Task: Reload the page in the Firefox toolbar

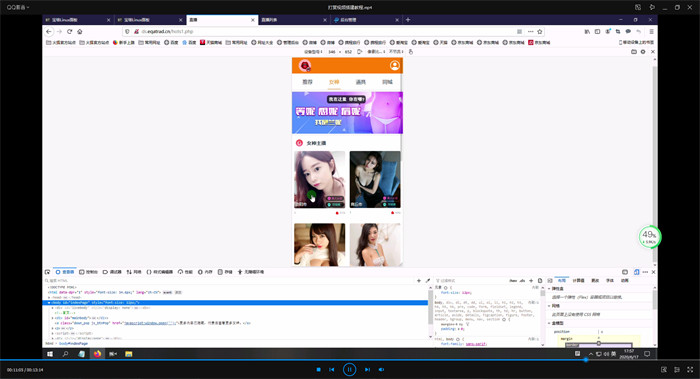Action: (x=70, y=32)
